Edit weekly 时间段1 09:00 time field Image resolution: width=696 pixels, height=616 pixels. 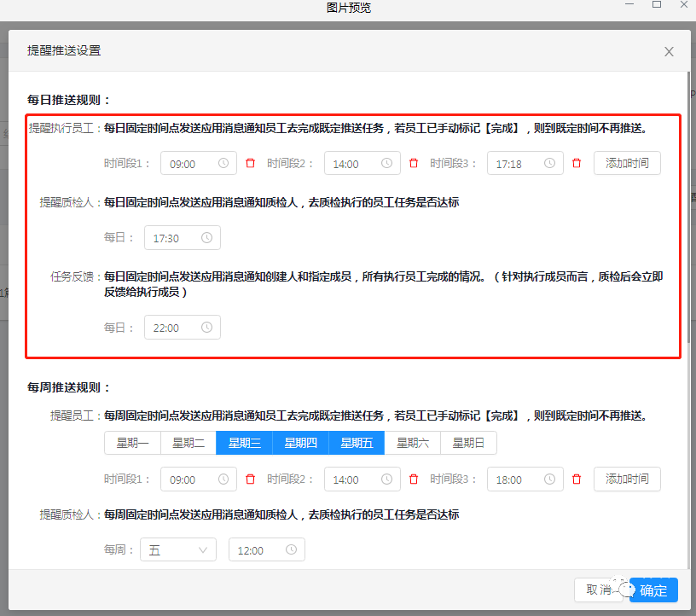coord(199,479)
